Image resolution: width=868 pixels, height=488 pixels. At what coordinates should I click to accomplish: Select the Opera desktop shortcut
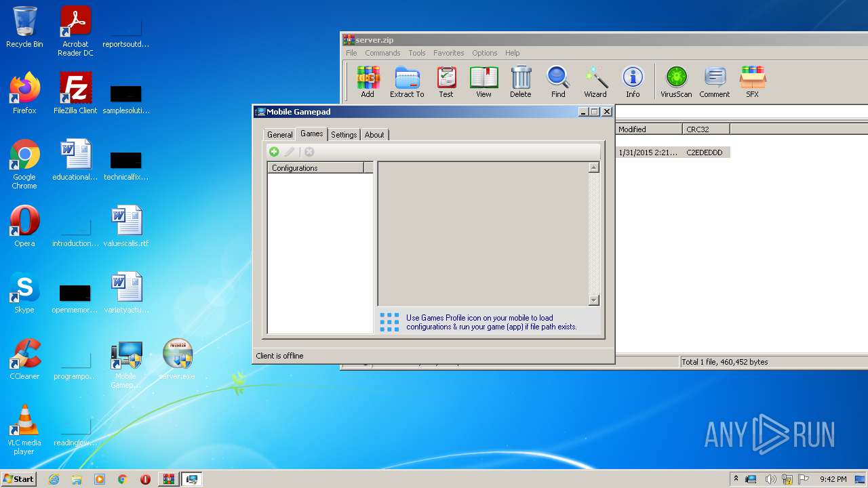[x=24, y=226]
